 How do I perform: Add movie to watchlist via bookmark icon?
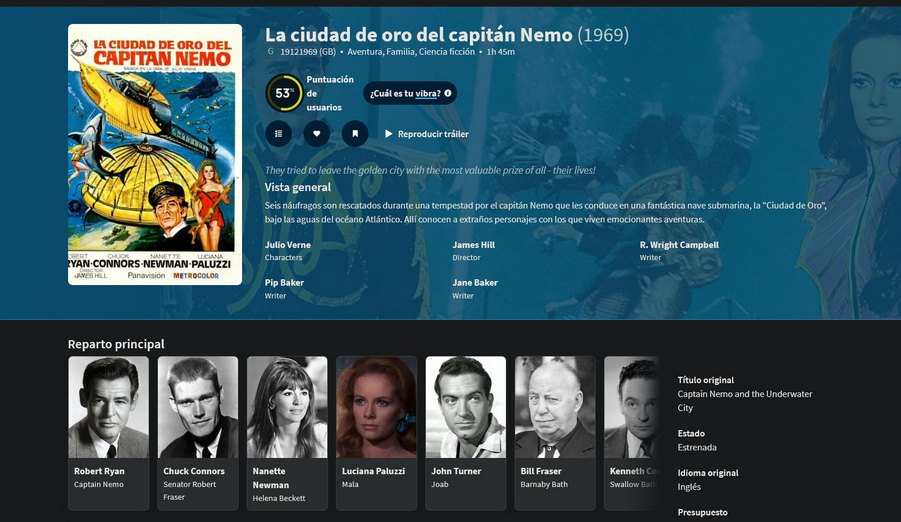tap(355, 133)
